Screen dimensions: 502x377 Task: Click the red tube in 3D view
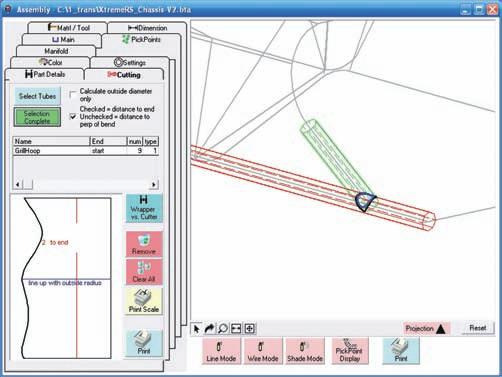click(x=283, y=180)
